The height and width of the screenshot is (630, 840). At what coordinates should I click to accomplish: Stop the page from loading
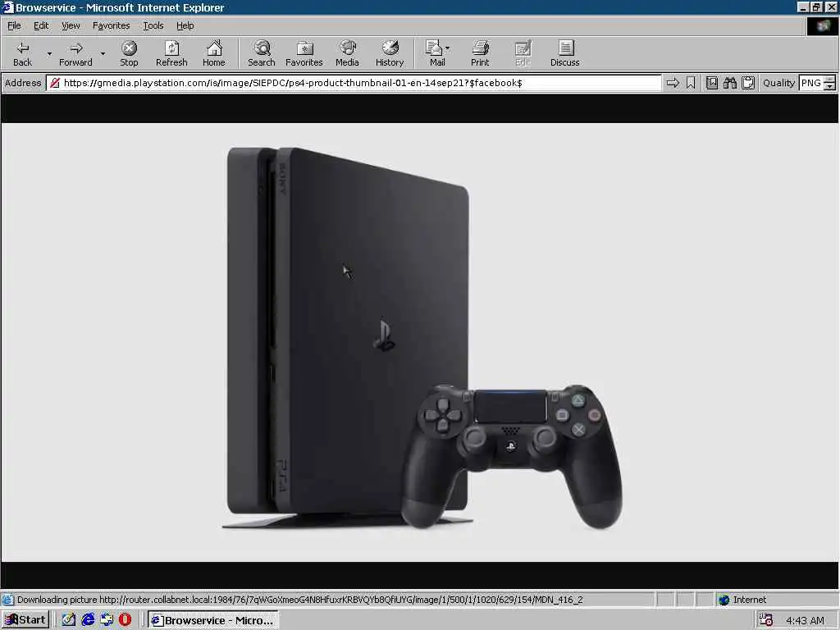[x=129, y=53]
